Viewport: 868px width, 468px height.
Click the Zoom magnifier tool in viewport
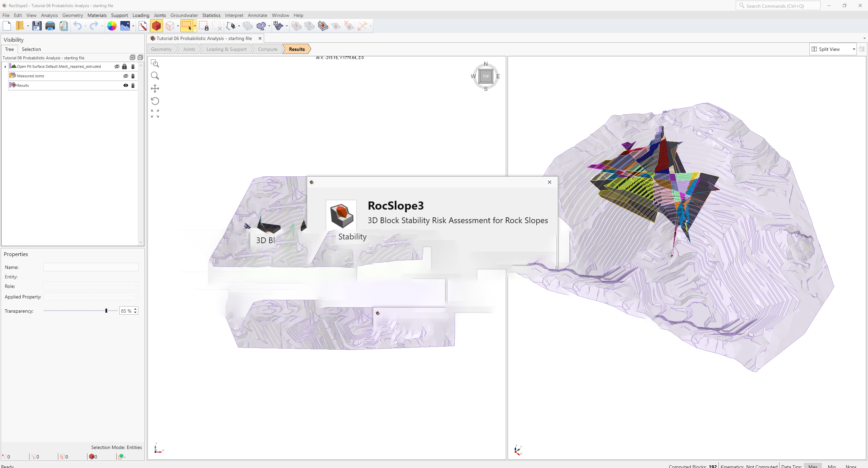tap(155, 76)
